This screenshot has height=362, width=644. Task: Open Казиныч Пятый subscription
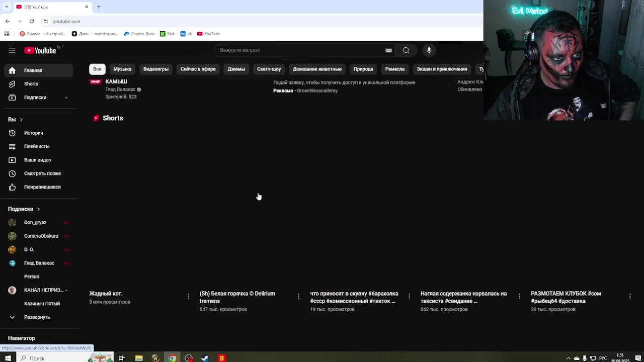39,304
